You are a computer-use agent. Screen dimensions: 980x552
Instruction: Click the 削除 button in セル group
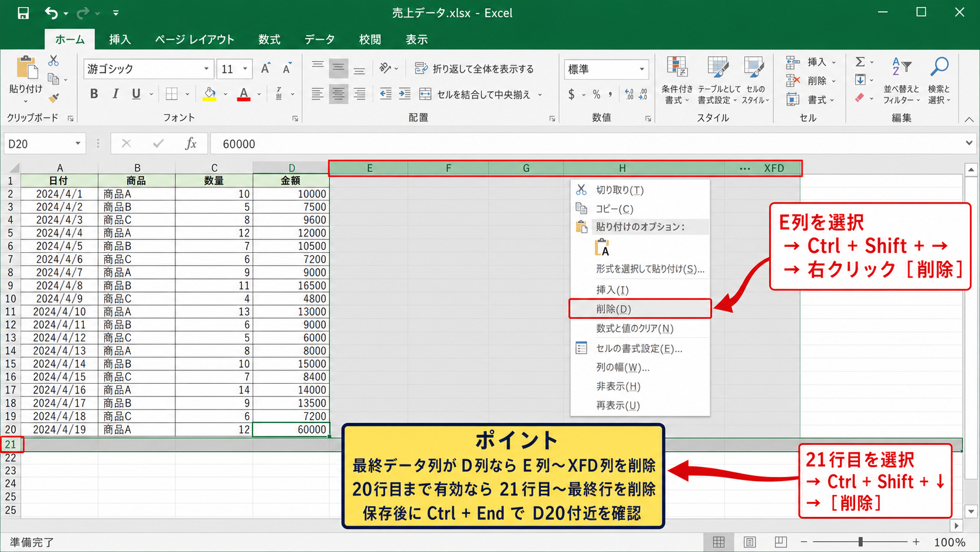click(x=812, y=81)
